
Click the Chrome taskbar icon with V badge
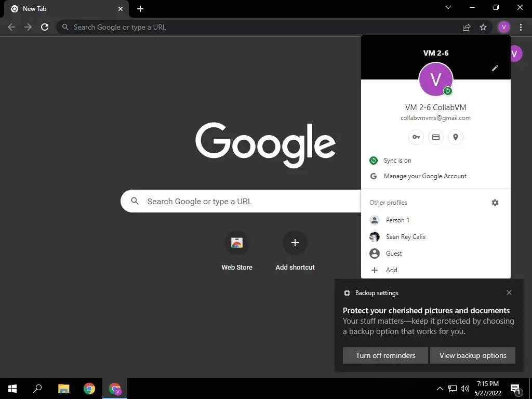(x=115, y=389)
